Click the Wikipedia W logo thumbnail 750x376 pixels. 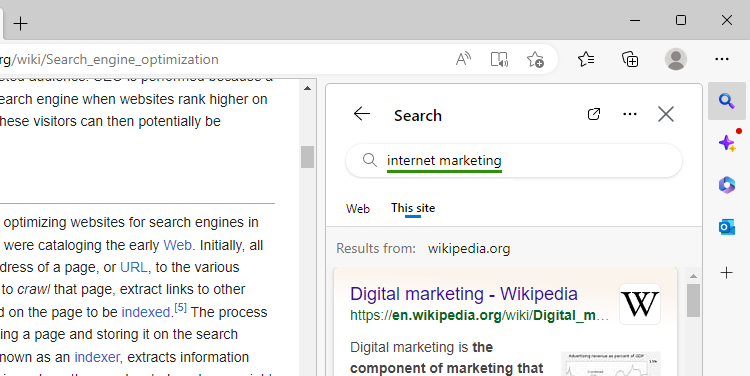coord(640,304)
